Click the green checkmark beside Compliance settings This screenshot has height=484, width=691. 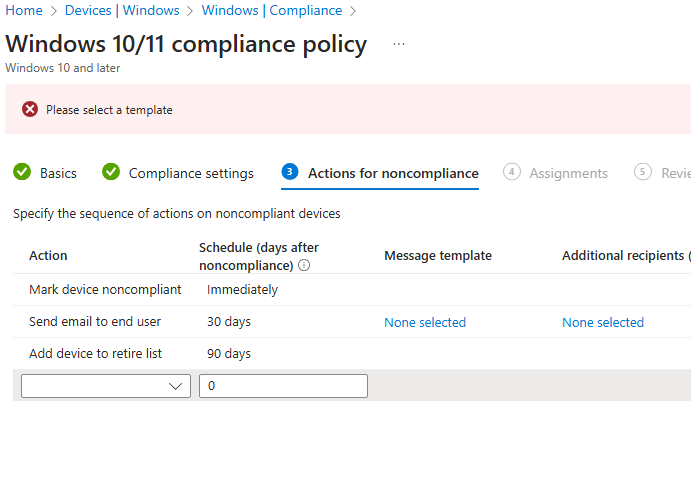111,172
